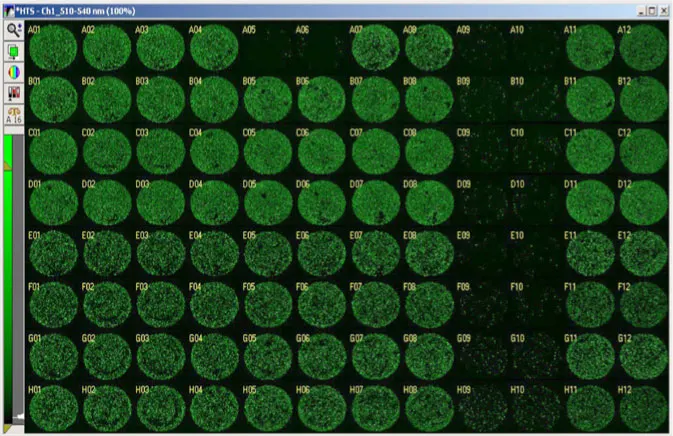Select well A05 thumbnail
Viewport: 673px width, 436px height.
click(266, 48)
